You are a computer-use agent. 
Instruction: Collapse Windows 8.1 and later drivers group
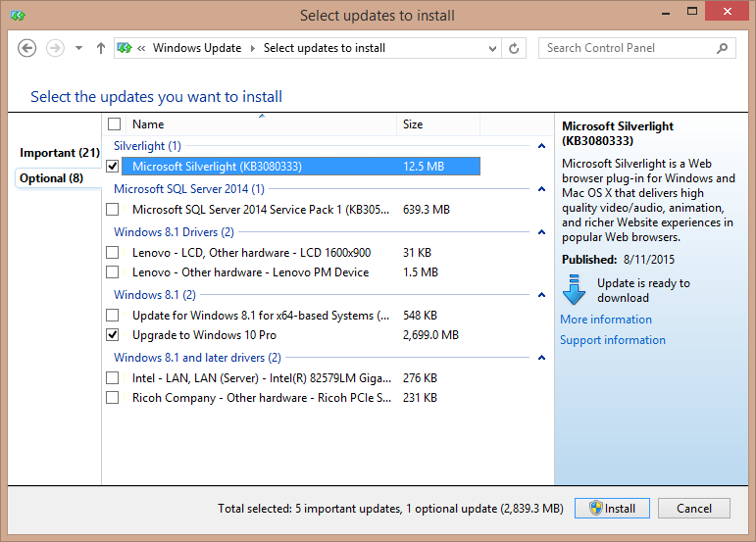click(541, 358)
